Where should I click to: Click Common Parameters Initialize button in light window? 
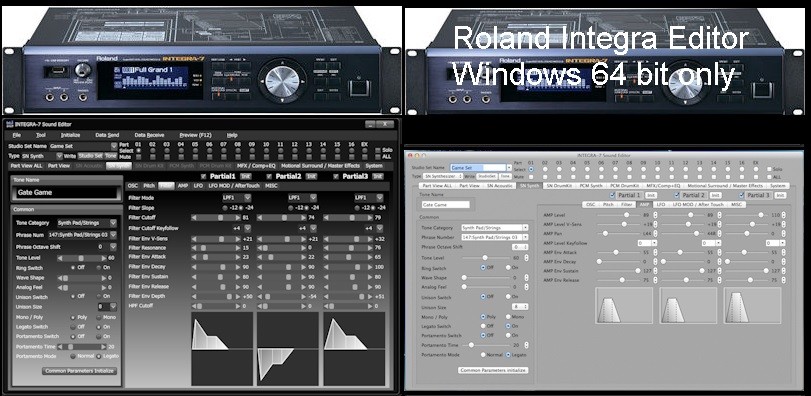tap(493, 370)
